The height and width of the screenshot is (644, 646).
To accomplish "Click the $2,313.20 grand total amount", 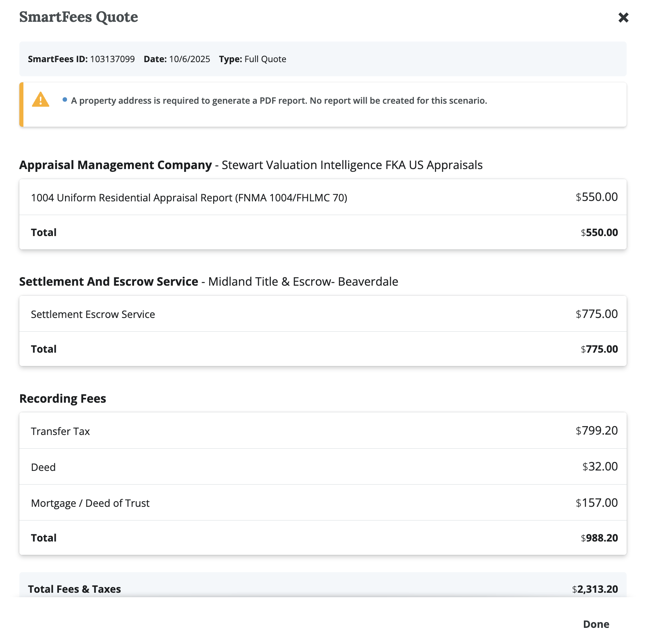I will point(595,589).
